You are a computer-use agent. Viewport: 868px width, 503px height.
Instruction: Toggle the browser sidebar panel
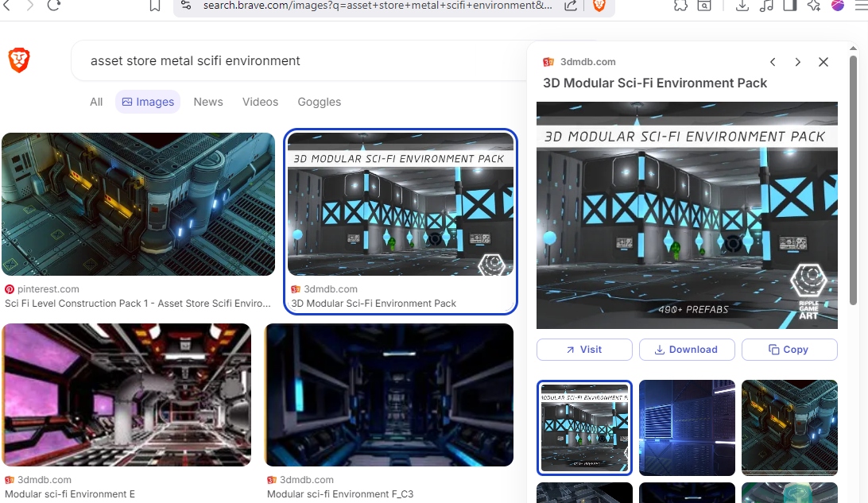click(x=790, y=6)
